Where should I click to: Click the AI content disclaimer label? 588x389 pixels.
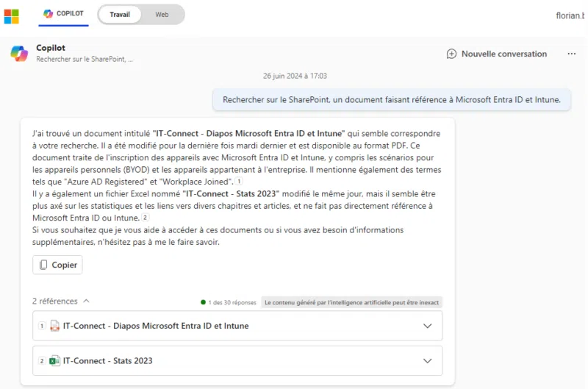coord(352,302)
